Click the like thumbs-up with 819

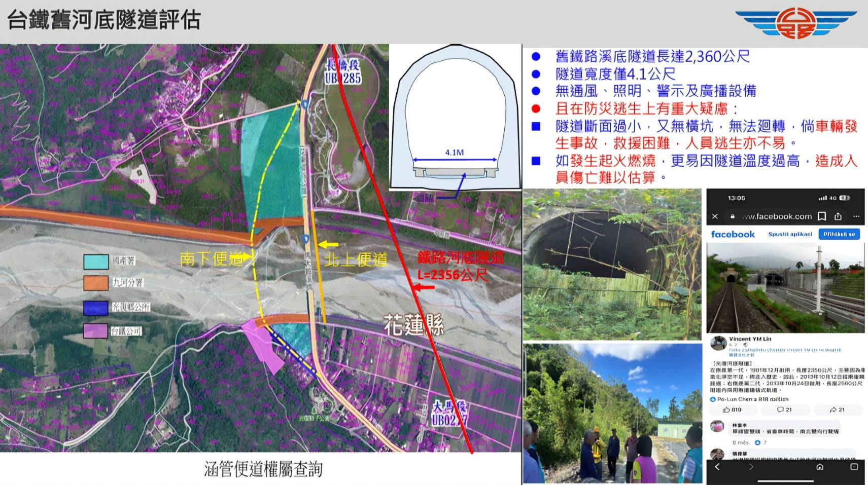click(732, 409)
